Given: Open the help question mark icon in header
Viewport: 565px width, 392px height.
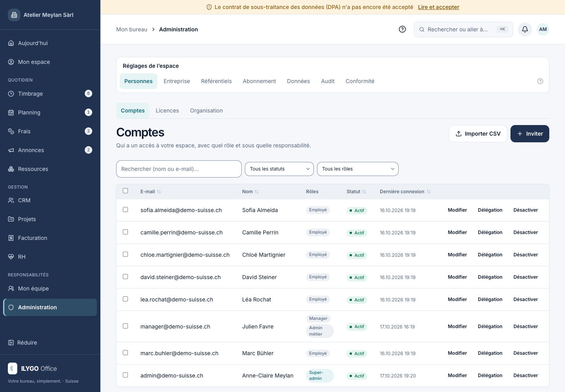Looking at the screenshot, I should click(x=402, y=29).
